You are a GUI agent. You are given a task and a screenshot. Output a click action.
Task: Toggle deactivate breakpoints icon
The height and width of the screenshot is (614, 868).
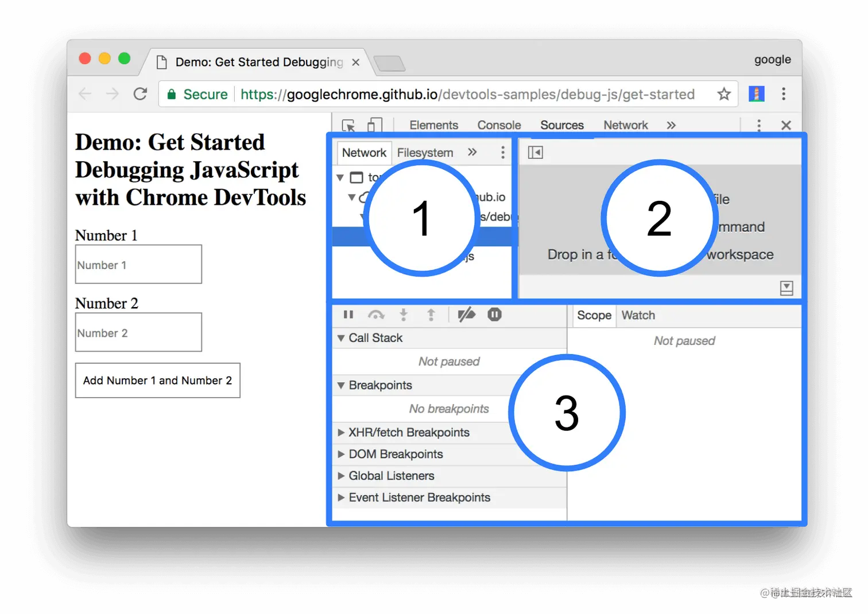(x=467, y=314)
